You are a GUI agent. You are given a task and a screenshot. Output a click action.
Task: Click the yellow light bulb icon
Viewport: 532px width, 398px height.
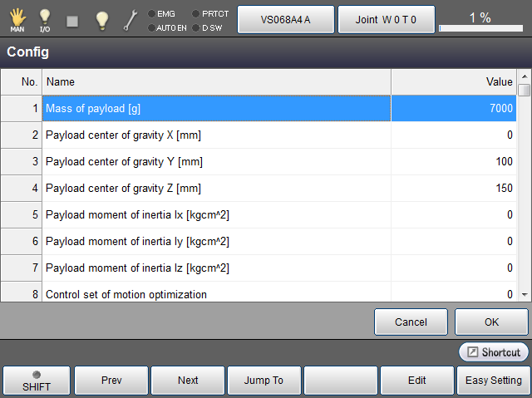101,19
